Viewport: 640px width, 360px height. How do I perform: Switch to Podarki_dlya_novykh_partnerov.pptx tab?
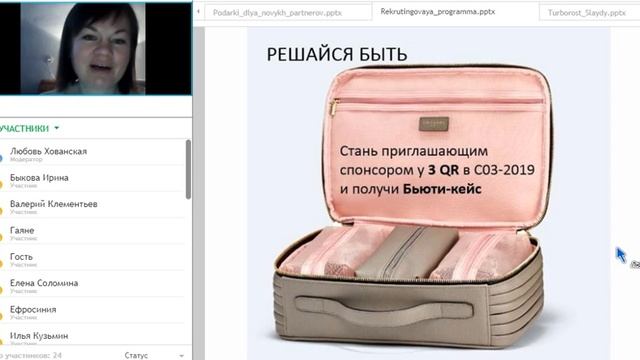(288, 13)
